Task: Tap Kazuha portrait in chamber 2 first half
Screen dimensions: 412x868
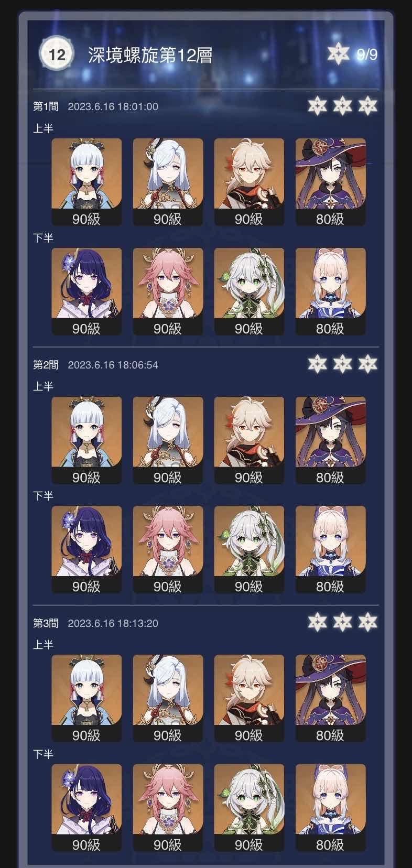Action: [x=249, y=440]
